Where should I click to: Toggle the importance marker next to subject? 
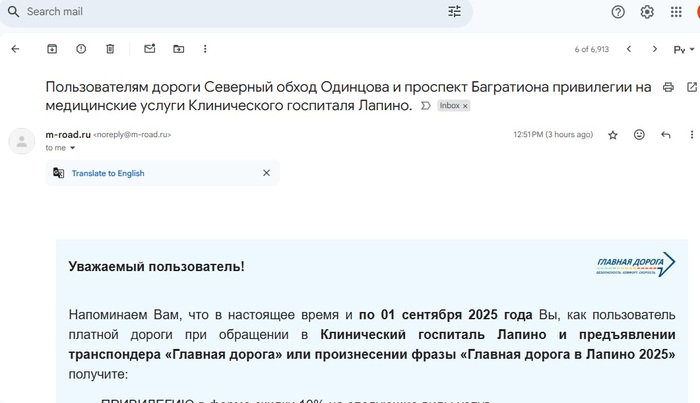coord(425,106)
